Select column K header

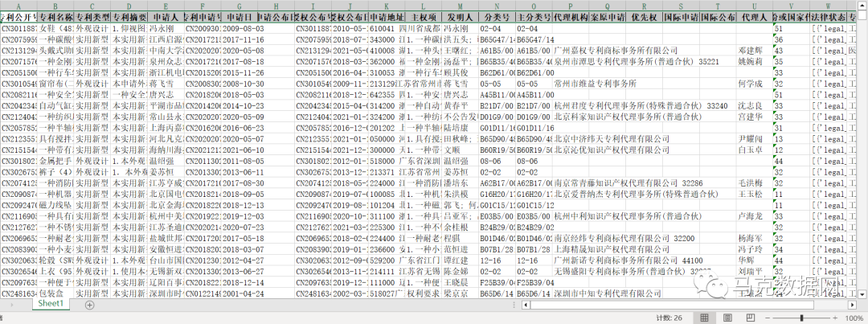(x=387, y=6)
